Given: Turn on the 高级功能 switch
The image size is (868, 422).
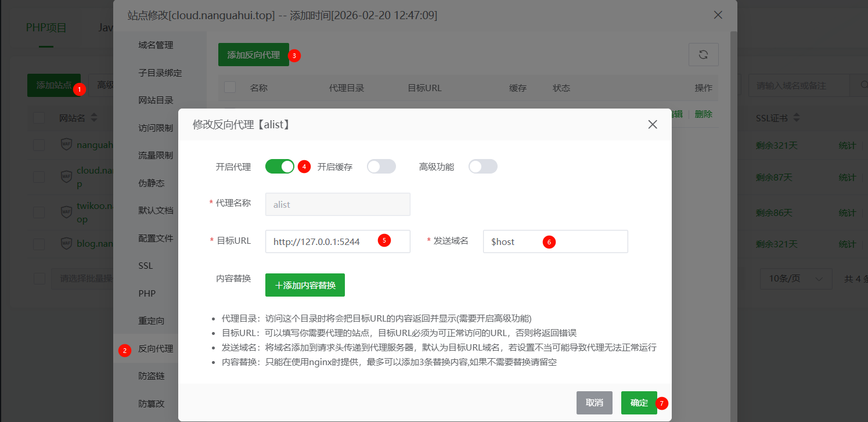Looking at the screenshot, I should coord(483,167).
